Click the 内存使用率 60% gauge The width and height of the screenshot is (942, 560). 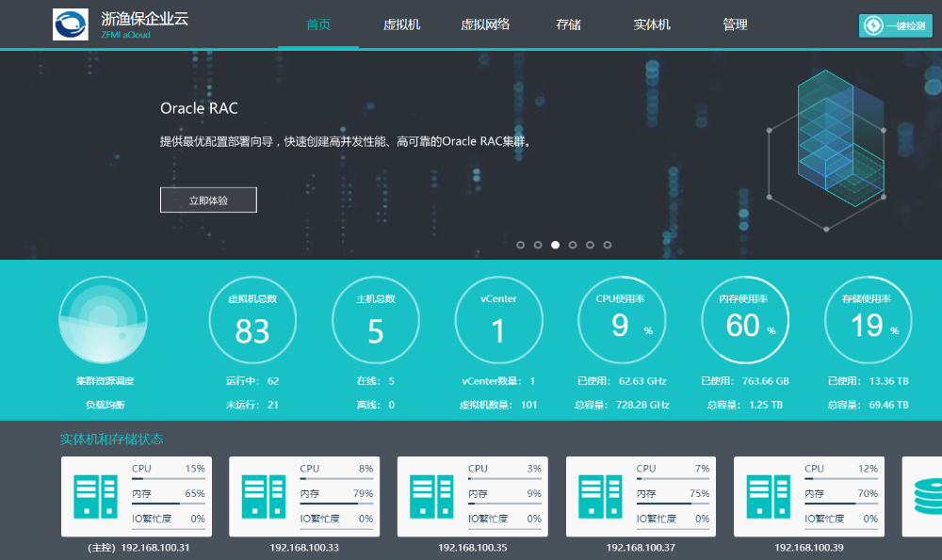pyautogui.click(x=745, y=320)
